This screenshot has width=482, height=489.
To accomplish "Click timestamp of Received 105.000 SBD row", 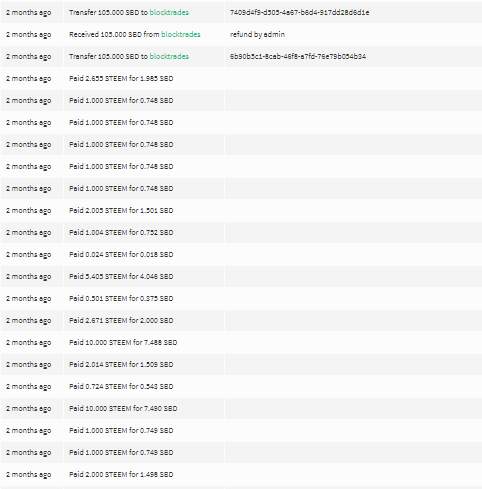I will pos(28,35).
